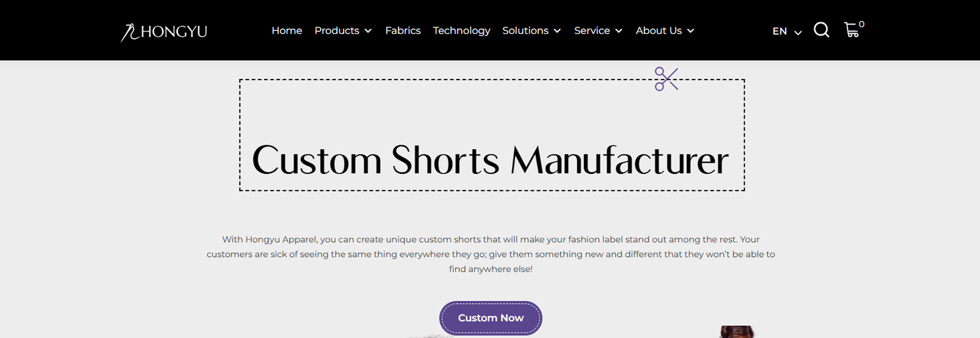Expand the About Us dropdown chevron
980x338 pixels.
tap(691, 31)
